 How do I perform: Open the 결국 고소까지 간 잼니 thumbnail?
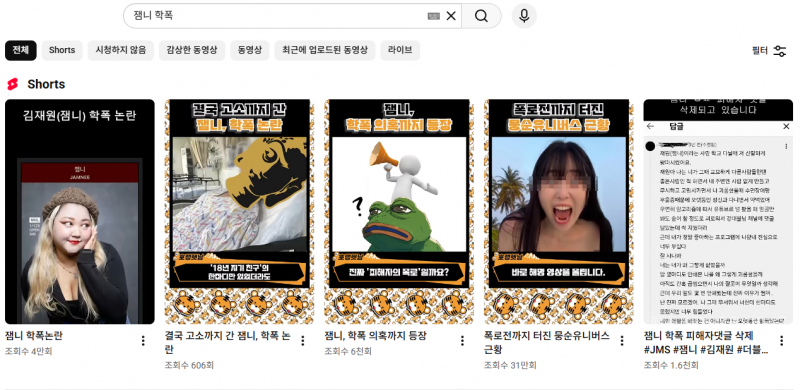tap(239, 211)
